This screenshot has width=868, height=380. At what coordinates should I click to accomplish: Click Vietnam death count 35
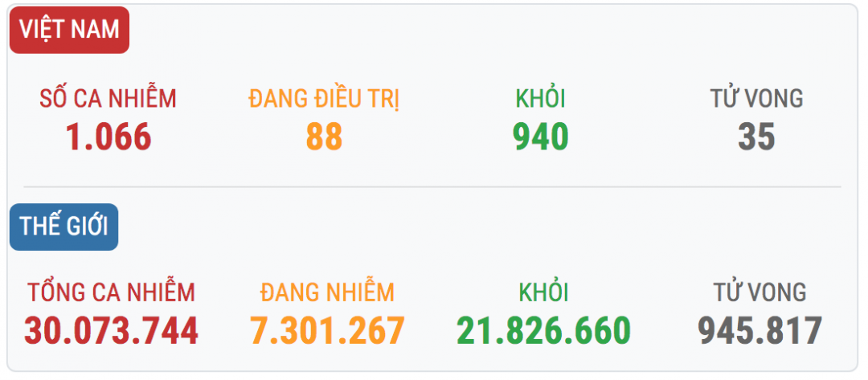[757, 137]
